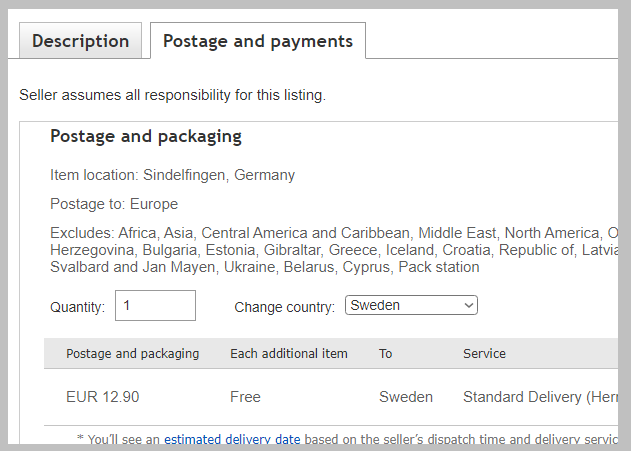Viewport: 631px width, 451px height.
Task: Click the "Free" additional item cell
Action: click(x=245, y=397)
